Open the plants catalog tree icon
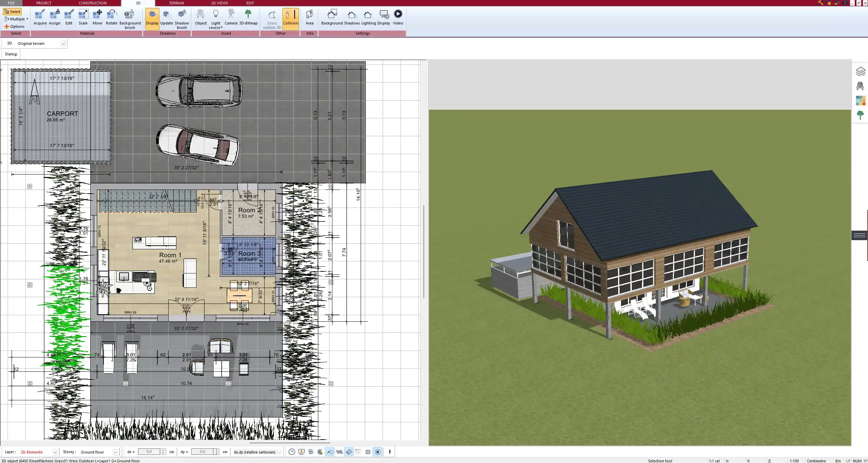Screen dimensions: 868x463 860,115
